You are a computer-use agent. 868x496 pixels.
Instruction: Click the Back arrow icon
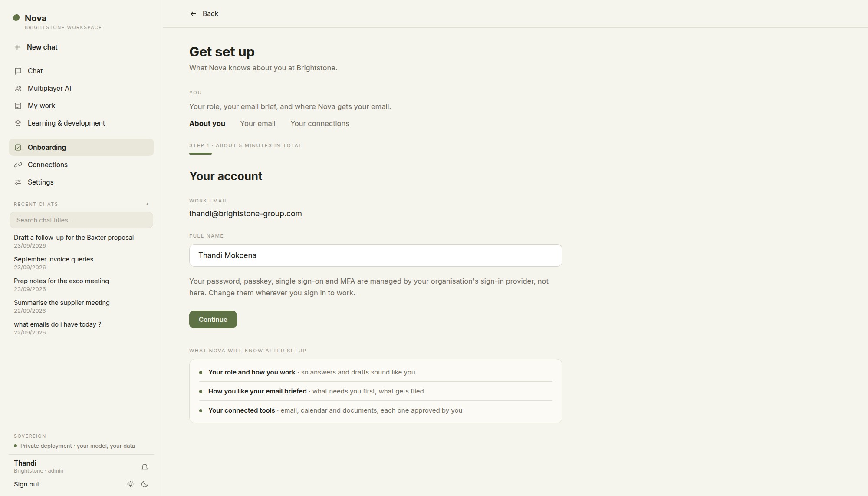point(193,14)
